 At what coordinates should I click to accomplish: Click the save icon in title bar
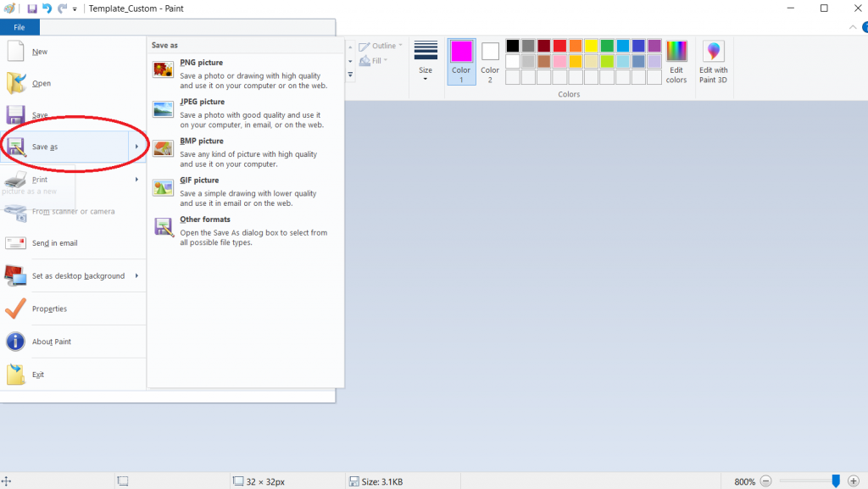[32, 8]
